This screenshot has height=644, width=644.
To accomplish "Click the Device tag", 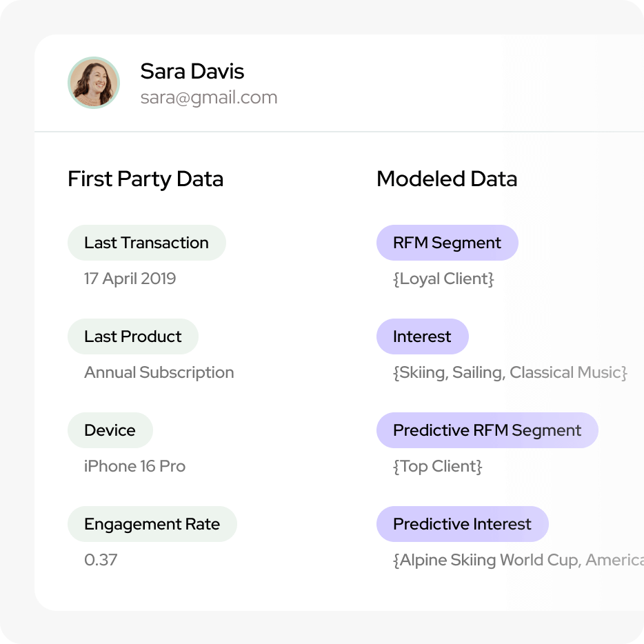I will tap(110, 430).
